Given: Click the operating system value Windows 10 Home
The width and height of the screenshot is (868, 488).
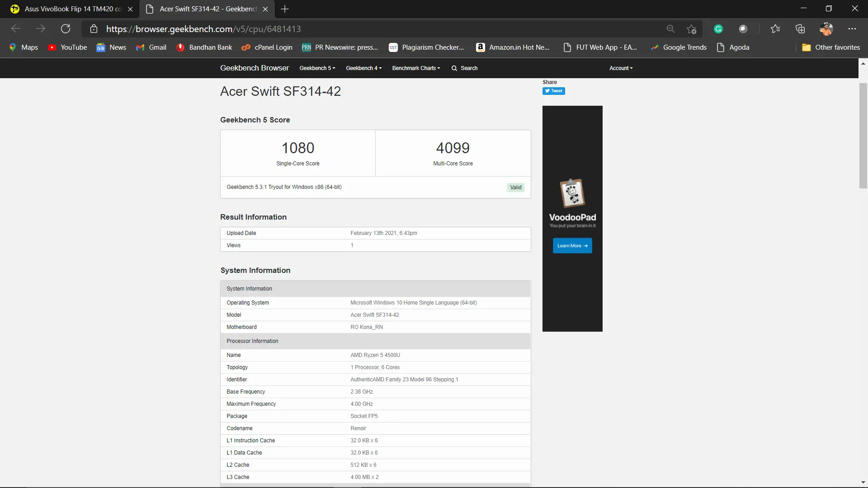Looking at the screenshot, I should 414,303.
